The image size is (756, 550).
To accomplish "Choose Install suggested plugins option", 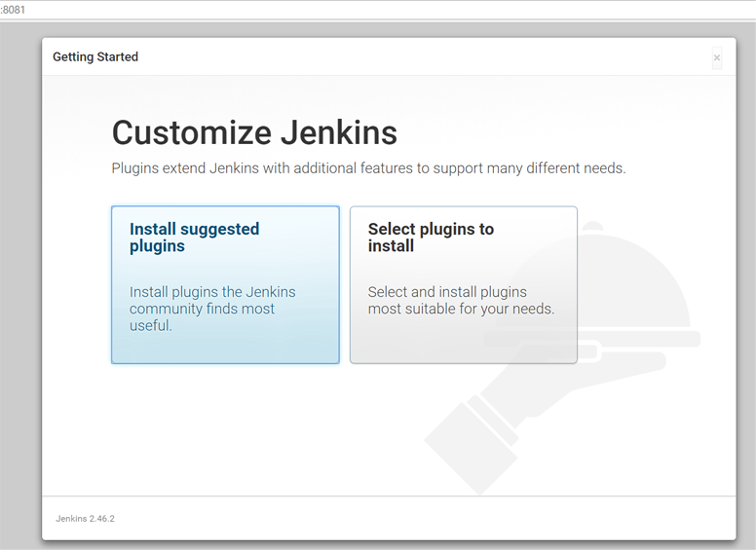I will coord(225,284).
